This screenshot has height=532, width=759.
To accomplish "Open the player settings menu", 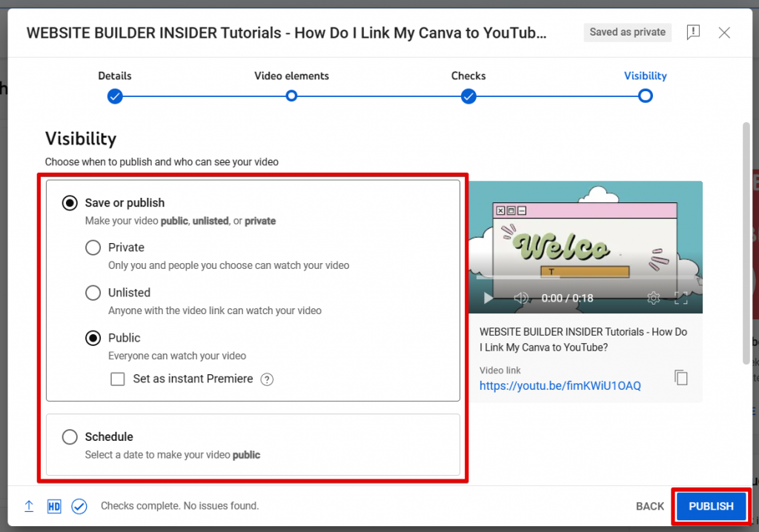I will pyautogui.click(x=654, y=298).
